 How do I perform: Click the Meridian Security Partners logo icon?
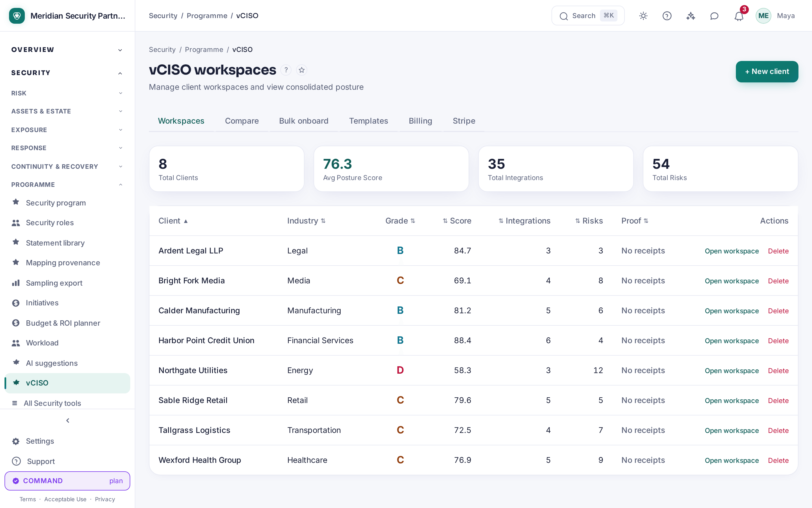(17, 16)
